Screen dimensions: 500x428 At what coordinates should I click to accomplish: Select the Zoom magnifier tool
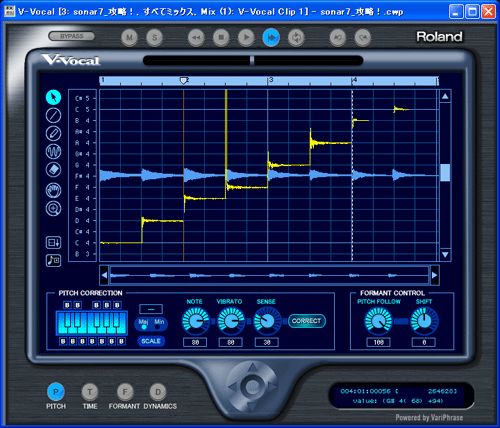click(x=53, y=209)
